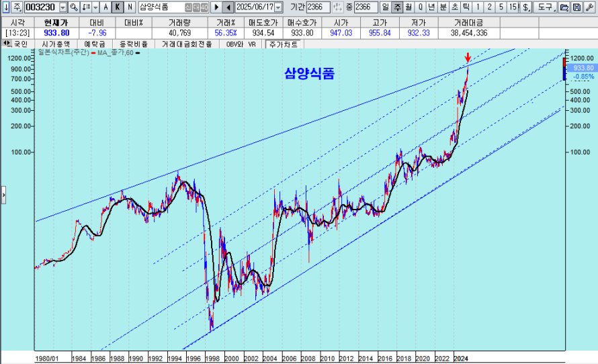598x364 pixels.
Task: Click the down-arrow pin icon at the toolbar's left end
Action: point(6,7)
